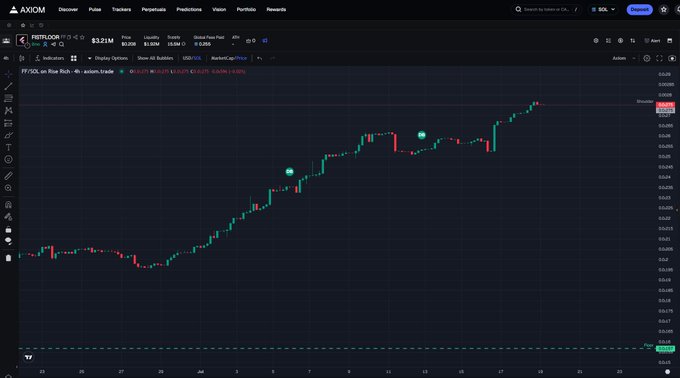The image size is (680, 378).
Task: Open the Axiom chart layout dropdown
Action: 624,58
